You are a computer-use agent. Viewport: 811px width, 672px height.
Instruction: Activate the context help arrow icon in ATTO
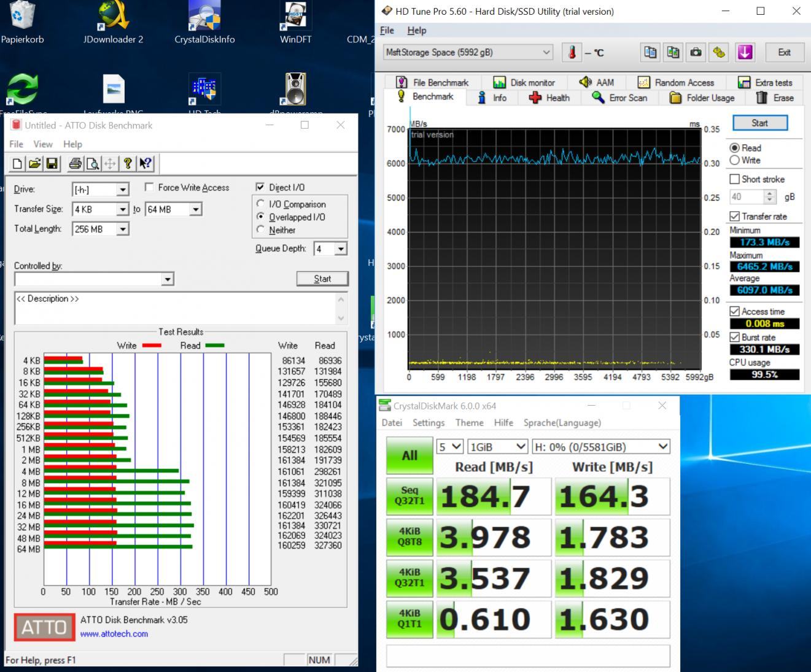145,163
